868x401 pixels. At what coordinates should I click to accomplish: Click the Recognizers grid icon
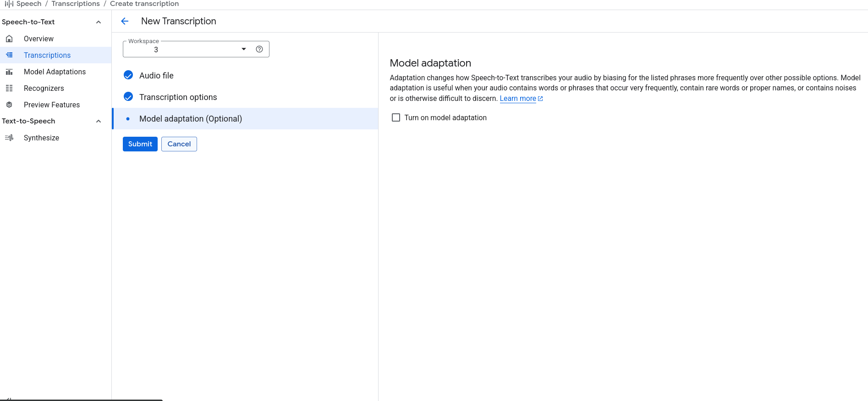coord(9,88)
